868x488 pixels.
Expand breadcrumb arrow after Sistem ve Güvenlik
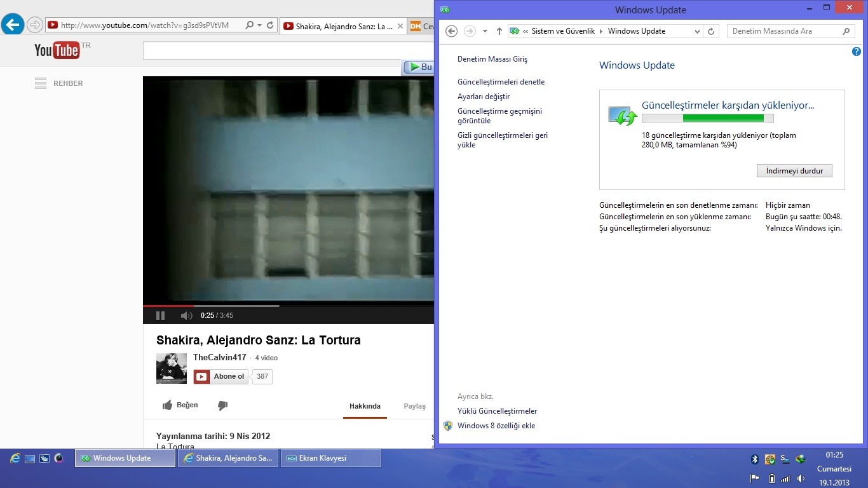[x=601, y=31]
